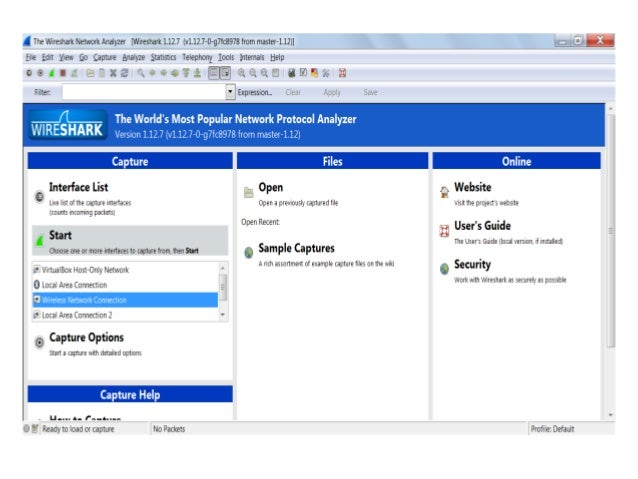Click the Go to packet number toolbar icon
The image size is (638, 479).
click(x=175, y=73)
